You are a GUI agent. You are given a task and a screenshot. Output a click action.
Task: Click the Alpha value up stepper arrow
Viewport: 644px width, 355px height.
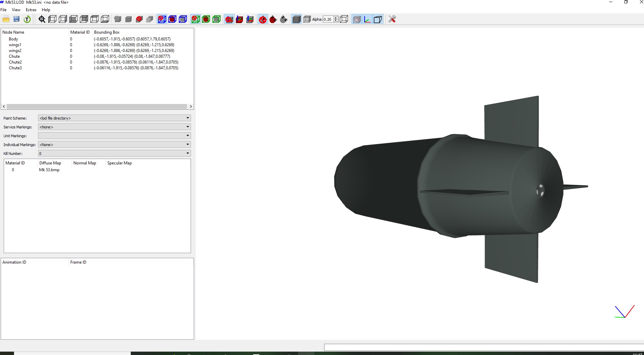tap(336, 18)
